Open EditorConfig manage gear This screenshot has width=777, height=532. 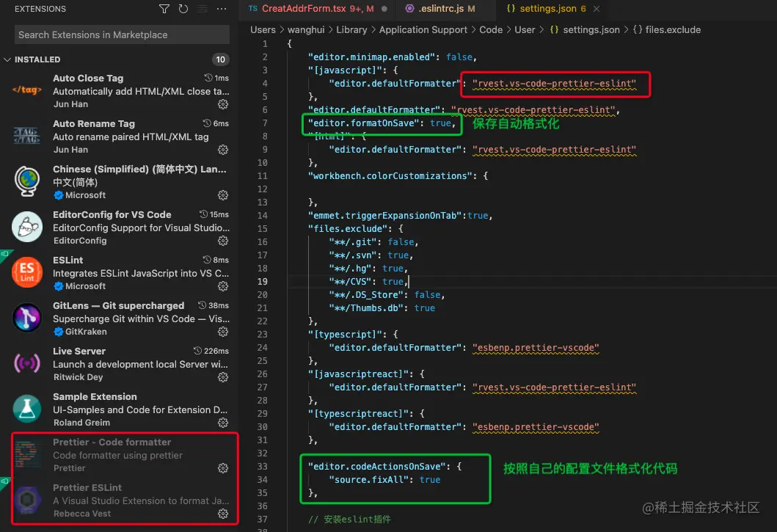(223, 241)
